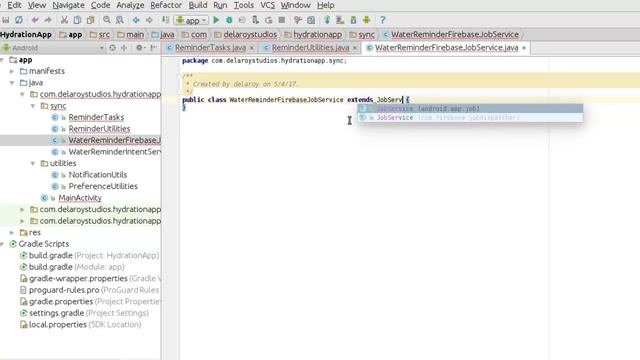
Task: Collapse the Gradle Scripts node
Action: click(x=2, y=244)
